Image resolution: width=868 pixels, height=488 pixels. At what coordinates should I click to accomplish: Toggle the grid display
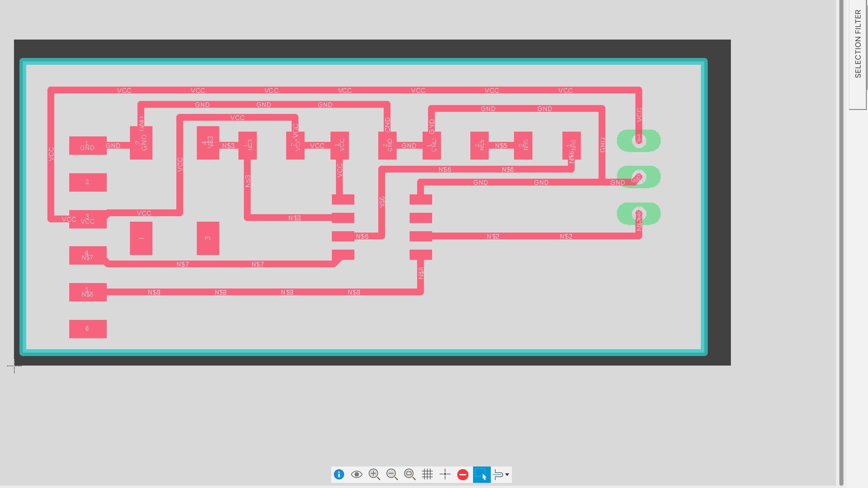point(427,474)
